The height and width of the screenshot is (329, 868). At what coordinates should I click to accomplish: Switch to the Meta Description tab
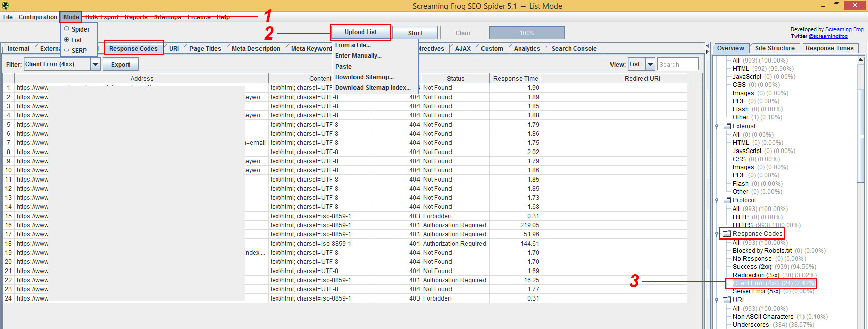256,49
